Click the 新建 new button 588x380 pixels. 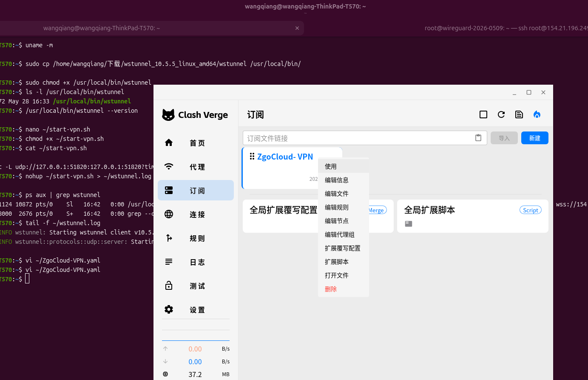point(535,138)
